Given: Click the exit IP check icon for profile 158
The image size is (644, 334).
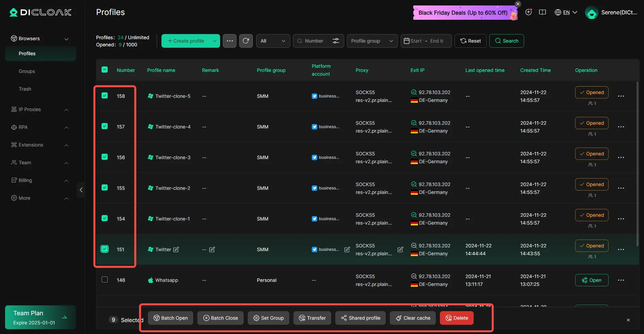Looking at the screenshot, I should (414, 92).
